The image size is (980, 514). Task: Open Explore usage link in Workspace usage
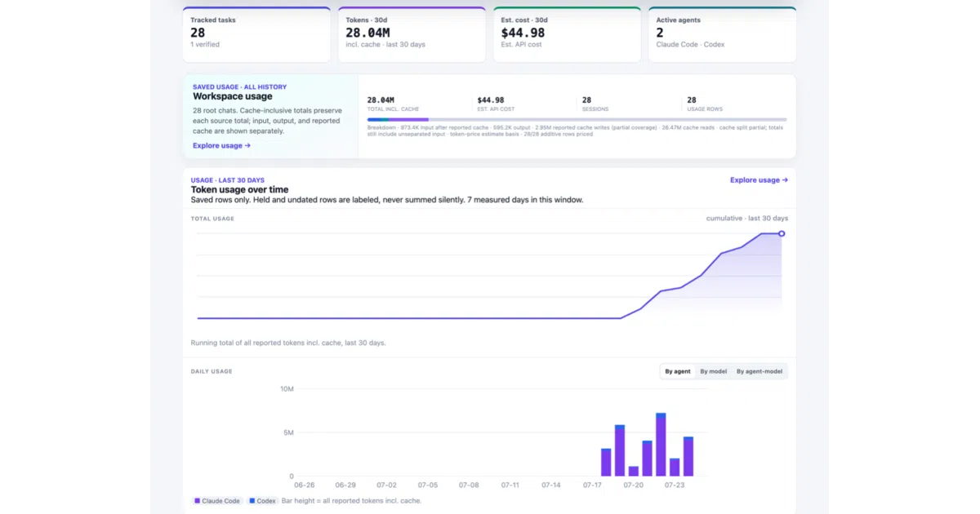pos(221,146)
